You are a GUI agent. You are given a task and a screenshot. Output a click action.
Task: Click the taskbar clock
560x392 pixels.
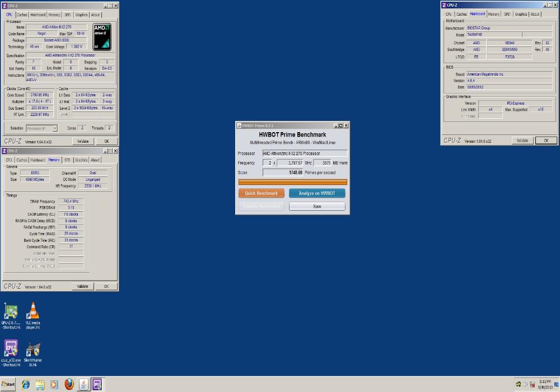pyautogui.click(x=545, y=385)
